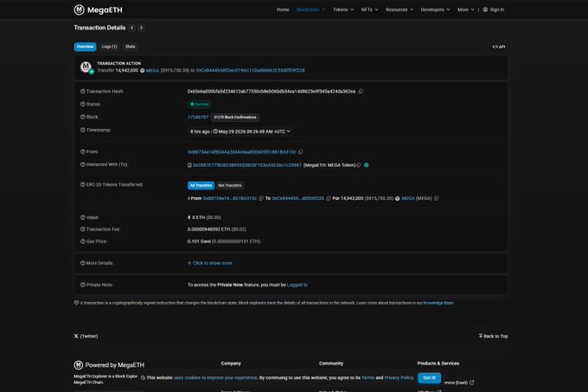The width and height of the screenshot is (588, 392).
Task: Open From address 0x88734a14... link
Action: [241, 152]
